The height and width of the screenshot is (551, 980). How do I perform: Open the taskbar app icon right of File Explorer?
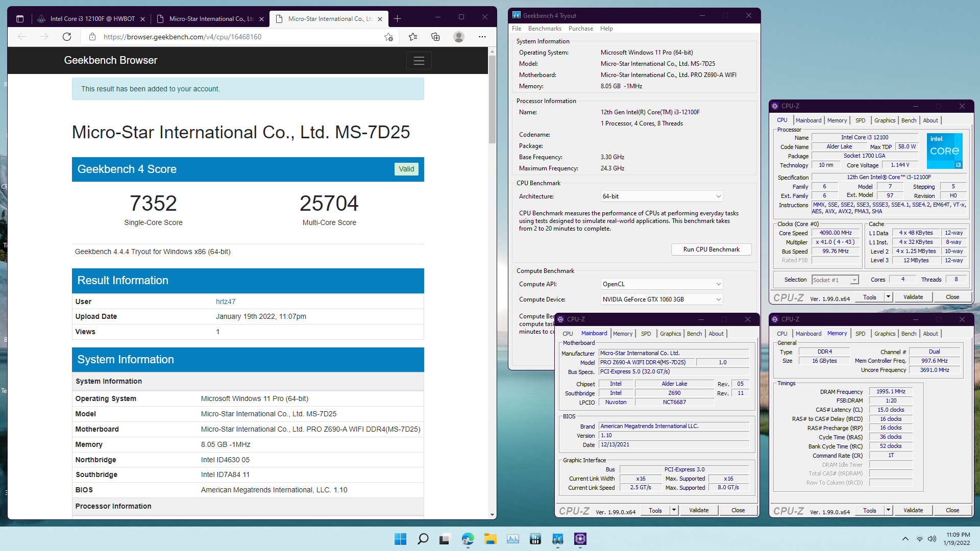point(513,539)
